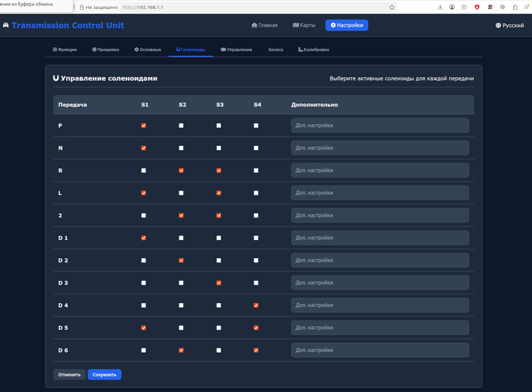
Task: Click the Калибровка calibration icon
Action: (x=299, y=49)
